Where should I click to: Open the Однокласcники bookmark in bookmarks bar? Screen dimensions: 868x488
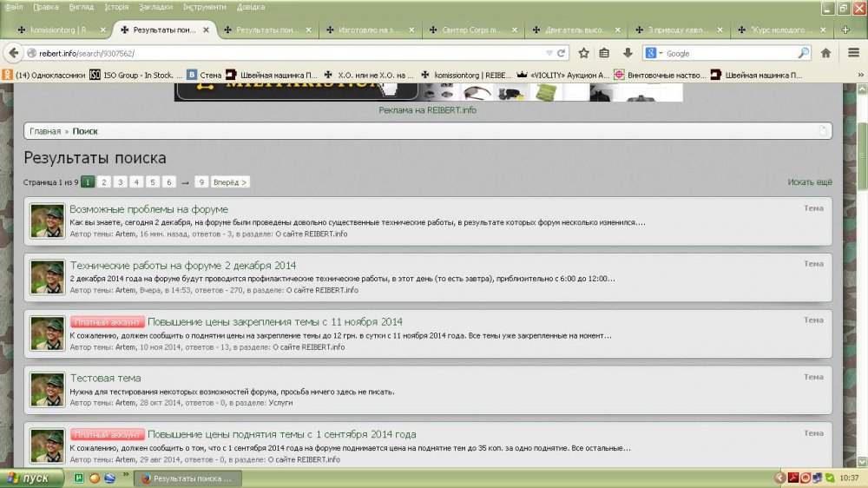tap(43, 75)
